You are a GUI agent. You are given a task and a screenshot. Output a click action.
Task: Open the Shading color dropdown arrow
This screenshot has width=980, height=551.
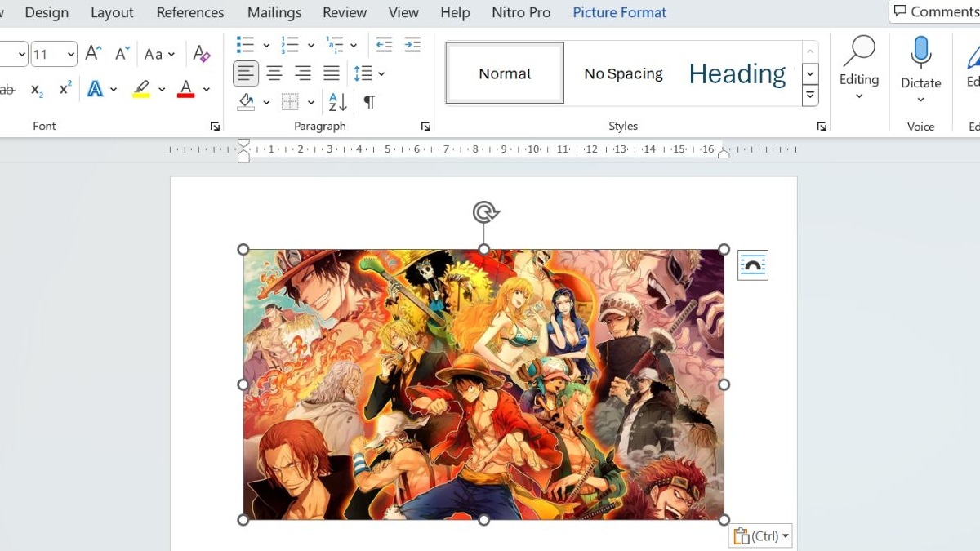[x=266, y=103]
